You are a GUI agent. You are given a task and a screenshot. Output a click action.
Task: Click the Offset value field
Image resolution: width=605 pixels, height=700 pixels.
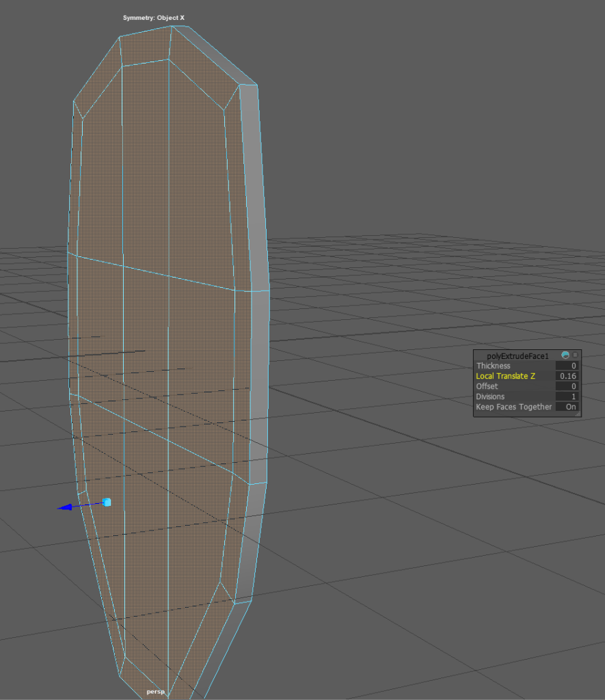click(x=566, y=387)
